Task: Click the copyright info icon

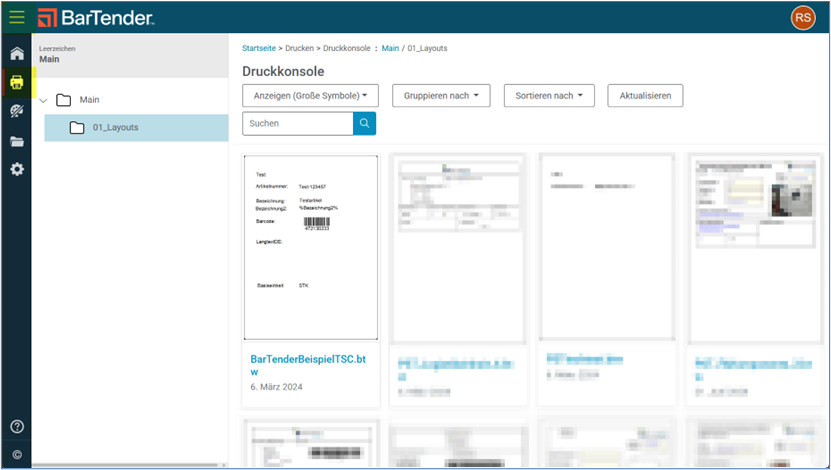Action: click(16, 454)
